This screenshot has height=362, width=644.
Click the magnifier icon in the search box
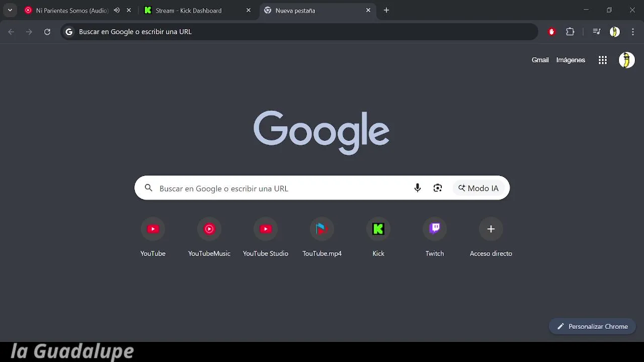tap(148, 188)
